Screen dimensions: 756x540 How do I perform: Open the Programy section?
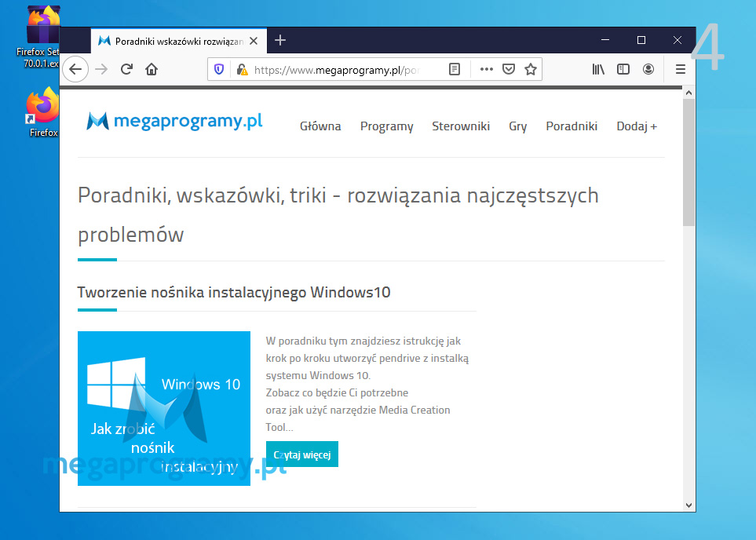387,126
